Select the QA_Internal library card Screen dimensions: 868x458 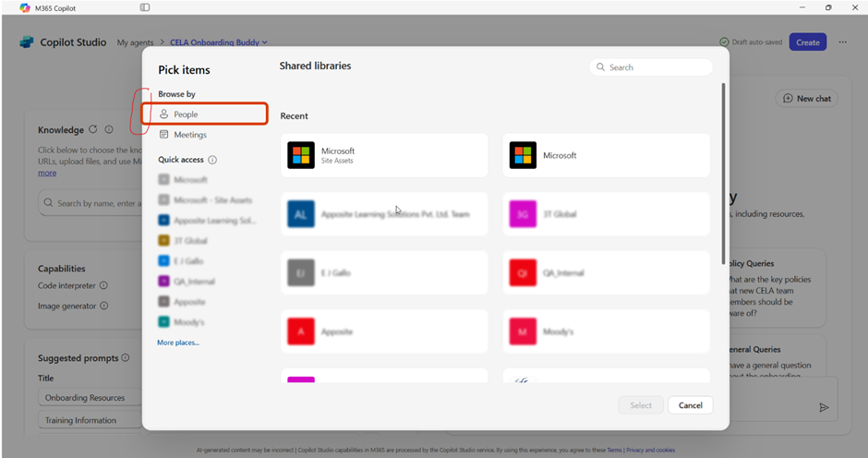tap(606, 272)
